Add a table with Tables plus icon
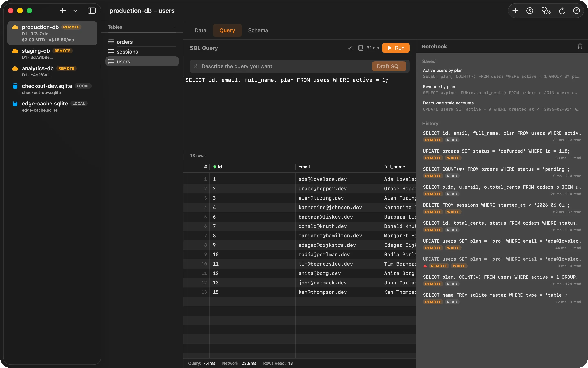The height and width of the screenshot is (368, 588). 174,27
